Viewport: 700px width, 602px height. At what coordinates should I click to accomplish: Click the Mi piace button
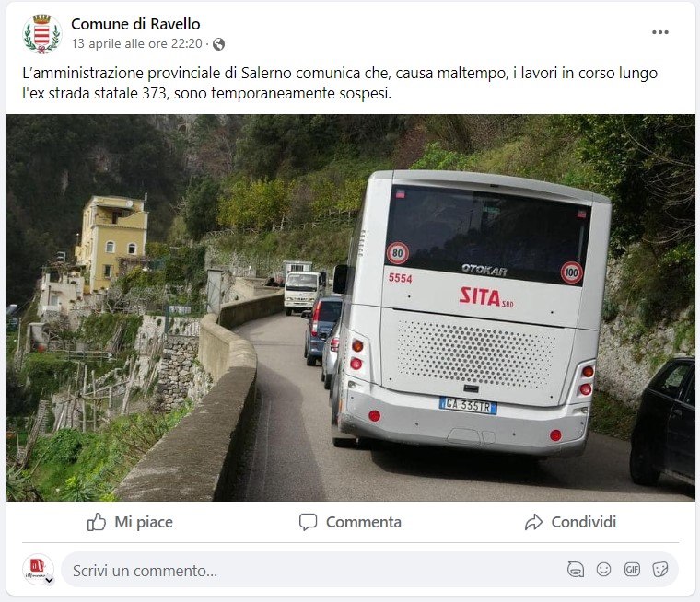coord(130,522)
